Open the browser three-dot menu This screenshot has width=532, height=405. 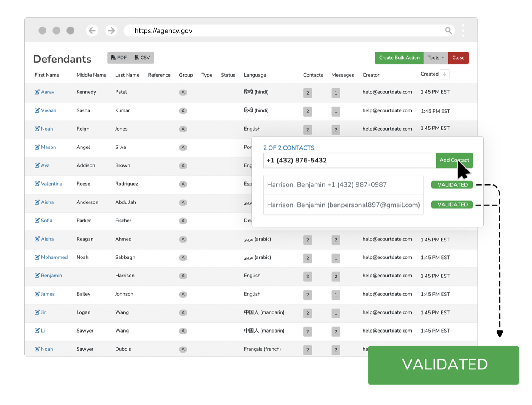(x=463, y=30)
